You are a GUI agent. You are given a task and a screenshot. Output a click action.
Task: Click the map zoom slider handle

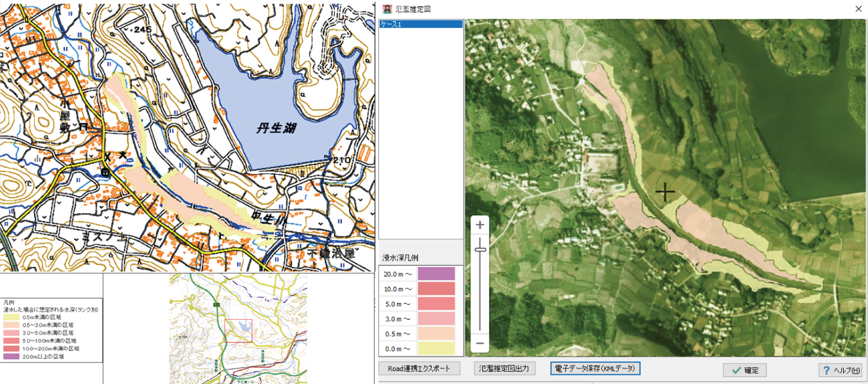coord(480,250)
